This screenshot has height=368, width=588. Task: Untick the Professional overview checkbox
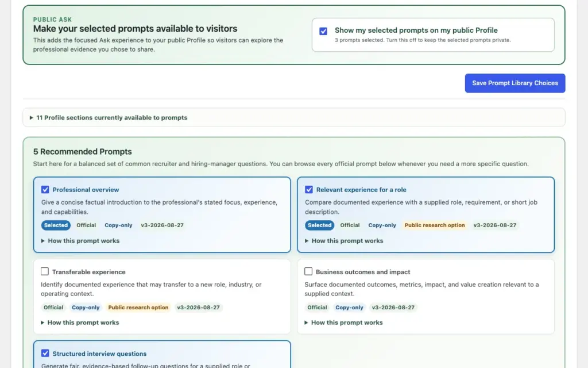click(45, 190)
